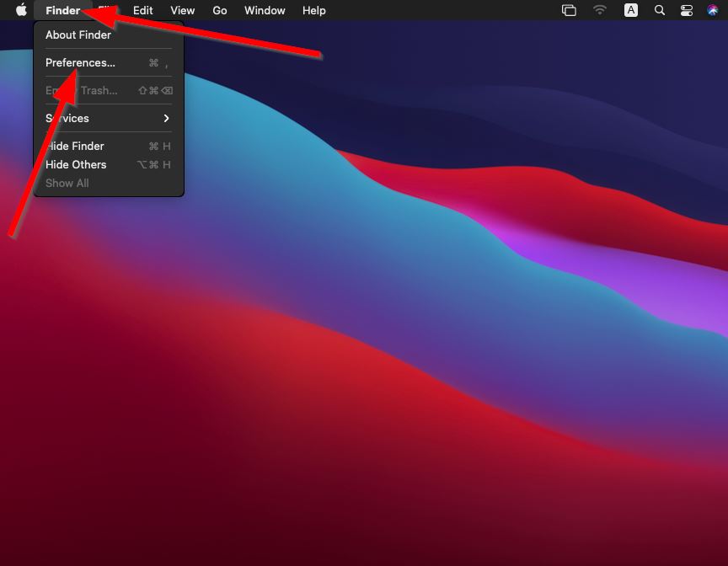The width and height of the screenshot is (728, 566).
Task: Select Hide Others from the menu
Action: pos(76,164)
